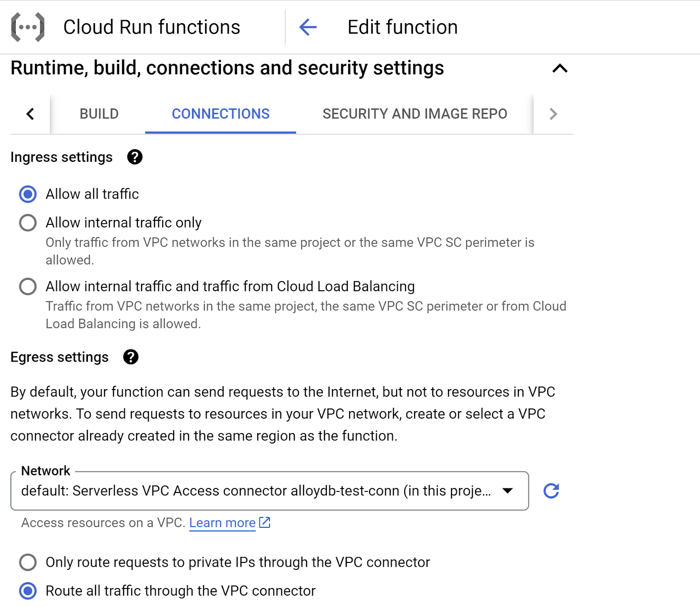The image size is (700, 607).
Task: Click the Cloud Run functions title text
Action: click(x=151, y=27)
